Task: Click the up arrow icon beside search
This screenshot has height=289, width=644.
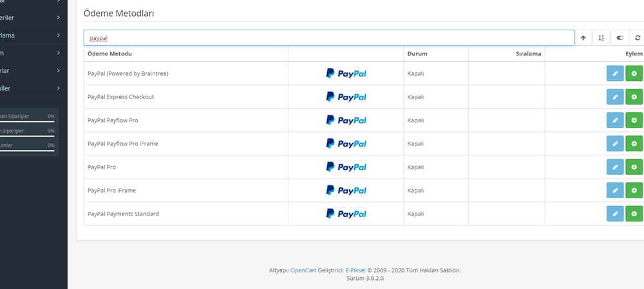Action: (583, 38)
